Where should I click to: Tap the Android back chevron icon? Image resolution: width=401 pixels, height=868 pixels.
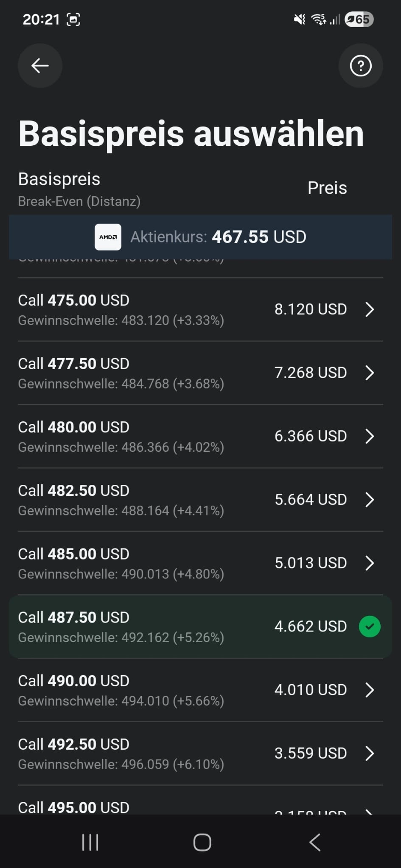[x=314, y=842]
